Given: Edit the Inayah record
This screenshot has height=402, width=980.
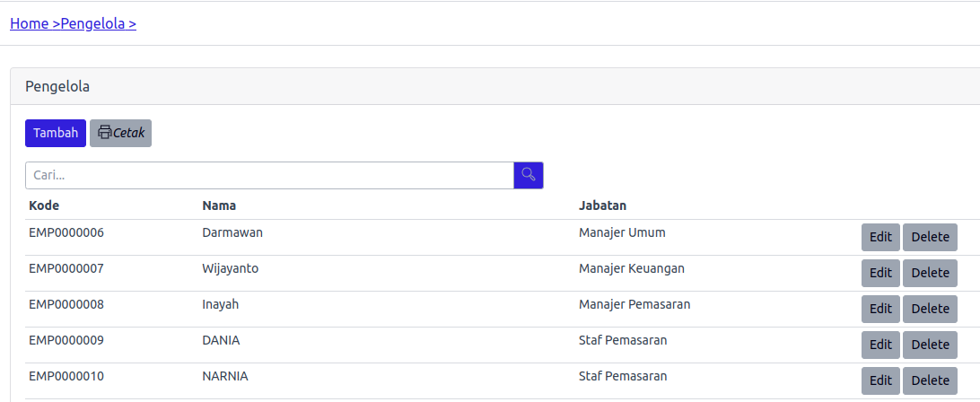Looking at the screenshot, I should click(x=880, y=309).
